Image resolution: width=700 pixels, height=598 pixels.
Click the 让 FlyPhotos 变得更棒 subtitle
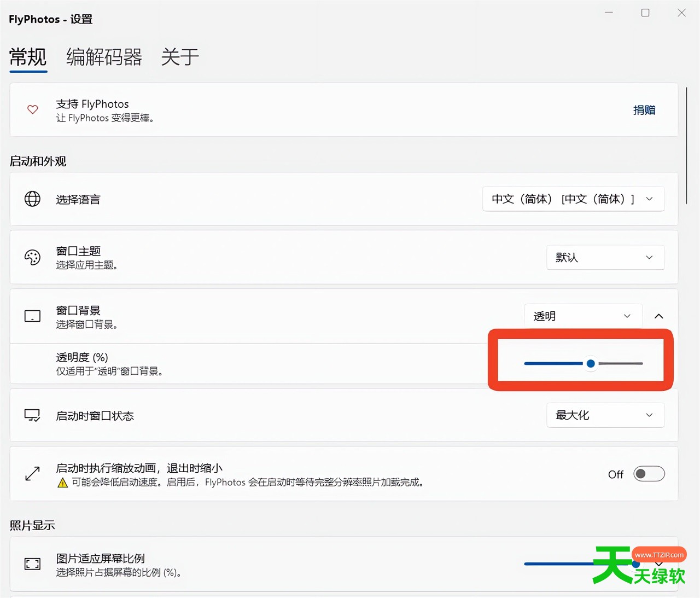[x=105, y=118]
